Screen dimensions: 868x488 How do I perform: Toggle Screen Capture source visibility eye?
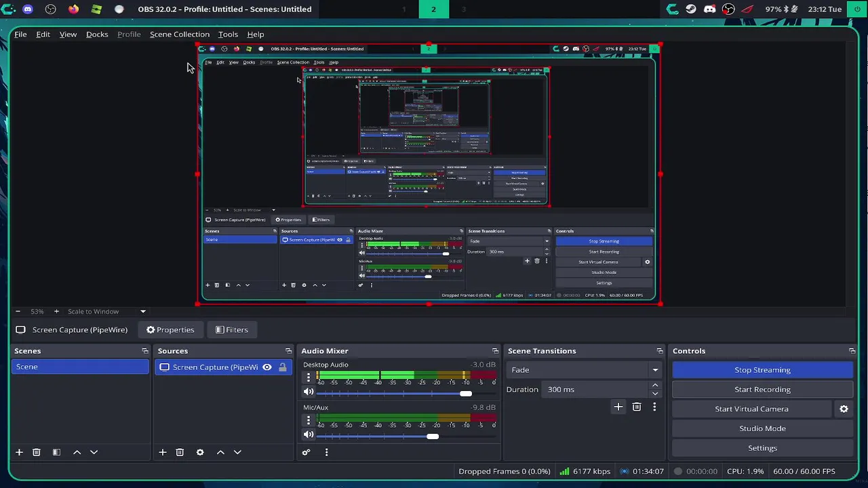coord(267,367)
